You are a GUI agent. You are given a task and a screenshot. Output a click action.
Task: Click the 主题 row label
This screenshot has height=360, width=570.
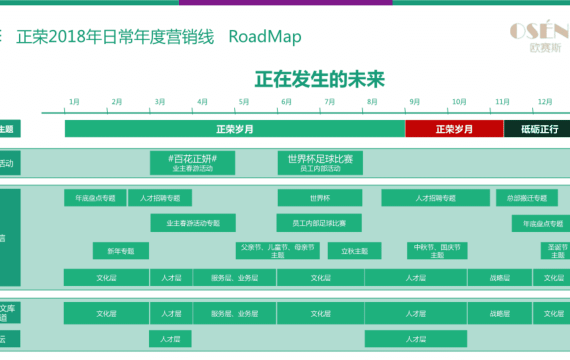[x=9, y=129]
